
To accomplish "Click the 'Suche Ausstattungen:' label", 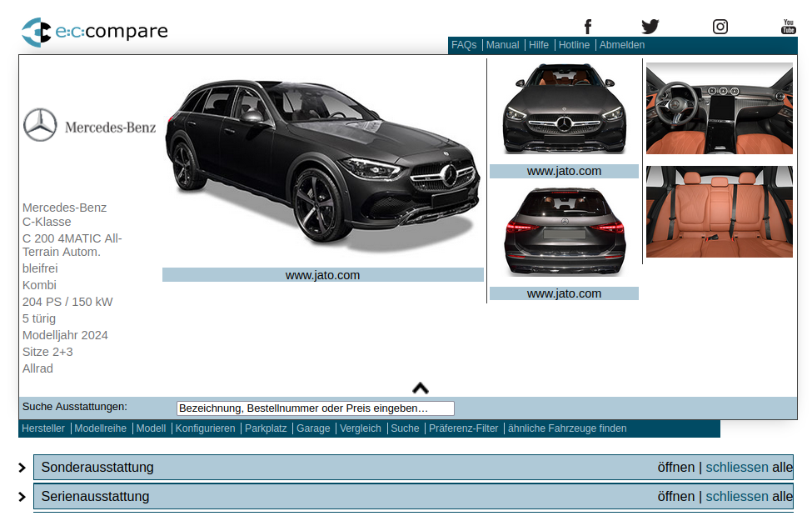I will tap(75, 407).
